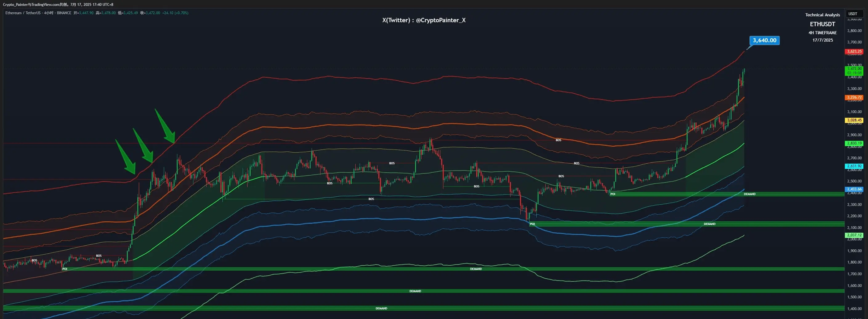
Task: Click the 17/7/2025 date text
Action: (x=822, y=40)
